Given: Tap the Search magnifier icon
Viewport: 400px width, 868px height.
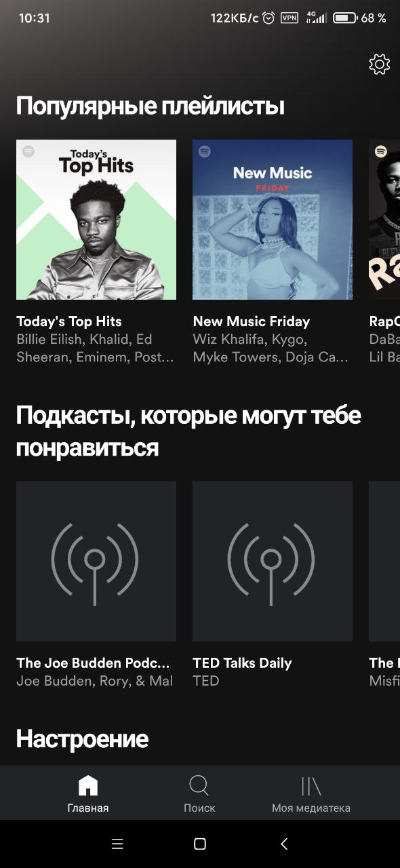Looking at the screenshot, I should point(199,786).
